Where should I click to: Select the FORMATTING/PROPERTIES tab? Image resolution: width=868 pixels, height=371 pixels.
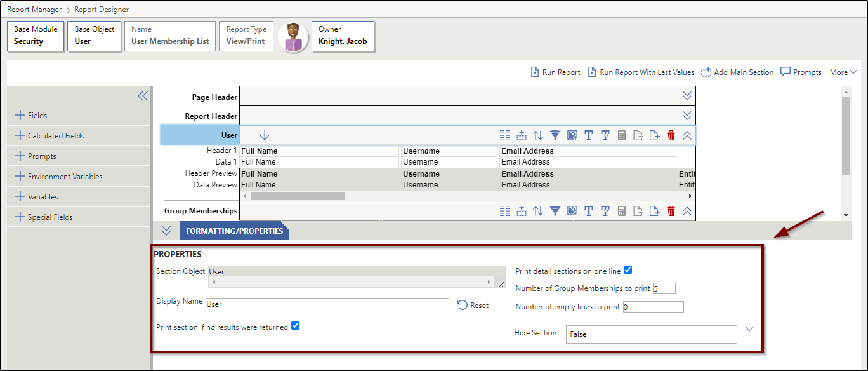[x=234, y=231]
